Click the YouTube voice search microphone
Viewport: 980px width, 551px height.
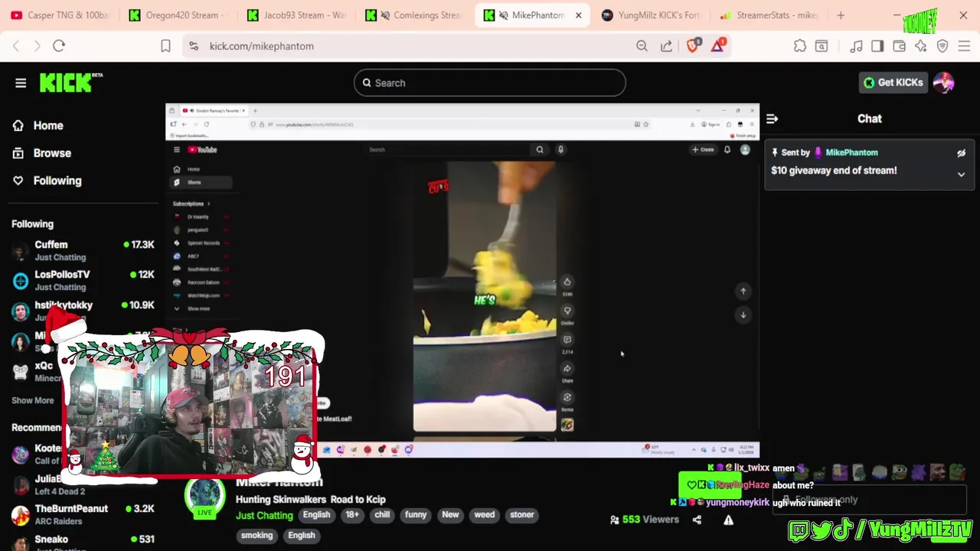(x=560, y=150)
